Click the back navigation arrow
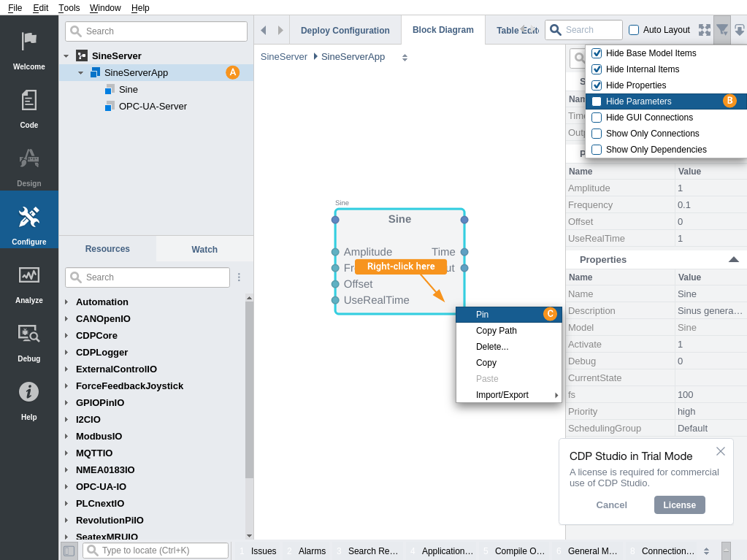The height and width of the screenshot is (560, 747). click(263, 30)
